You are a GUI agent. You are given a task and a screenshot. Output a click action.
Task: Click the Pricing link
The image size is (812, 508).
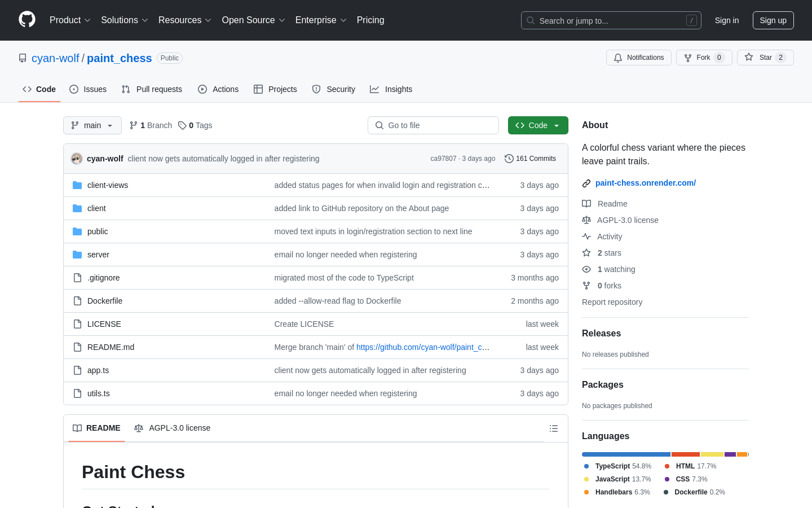point(370,20)
